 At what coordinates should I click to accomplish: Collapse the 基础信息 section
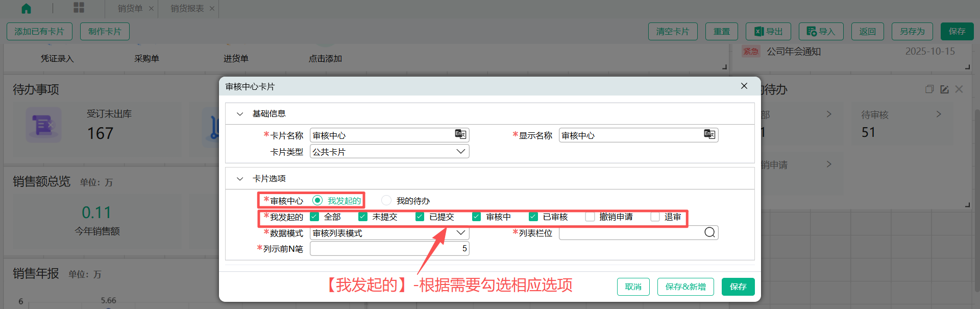point(240,114)
